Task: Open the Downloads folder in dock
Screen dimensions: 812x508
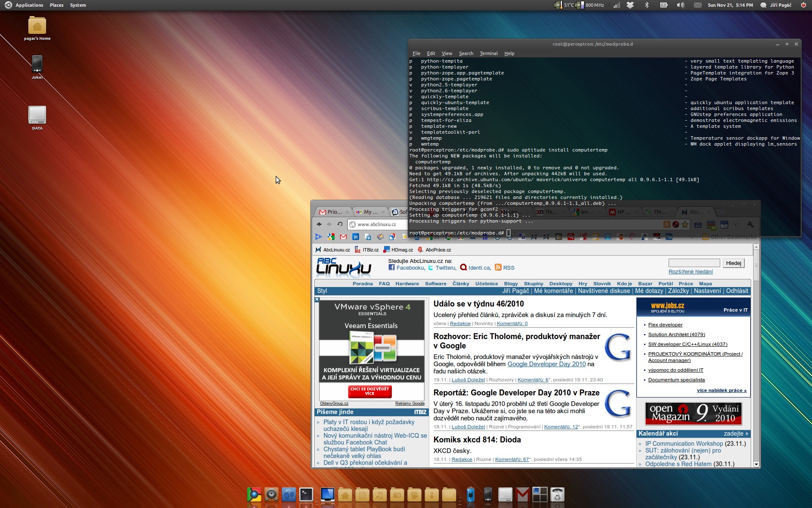Action: pos(432,494)
